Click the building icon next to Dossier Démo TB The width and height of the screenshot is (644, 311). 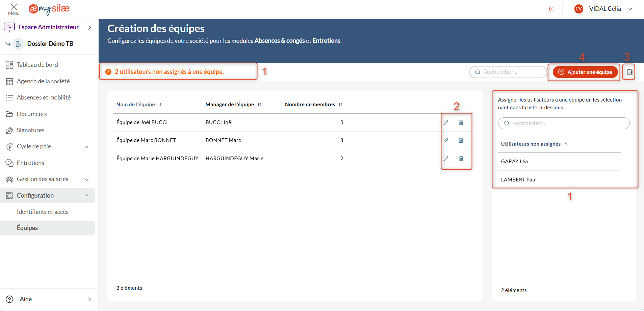pos(18,44)
